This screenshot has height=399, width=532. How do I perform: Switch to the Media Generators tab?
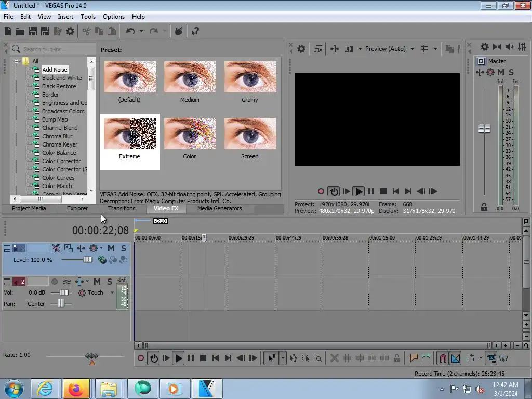point(220,209)
